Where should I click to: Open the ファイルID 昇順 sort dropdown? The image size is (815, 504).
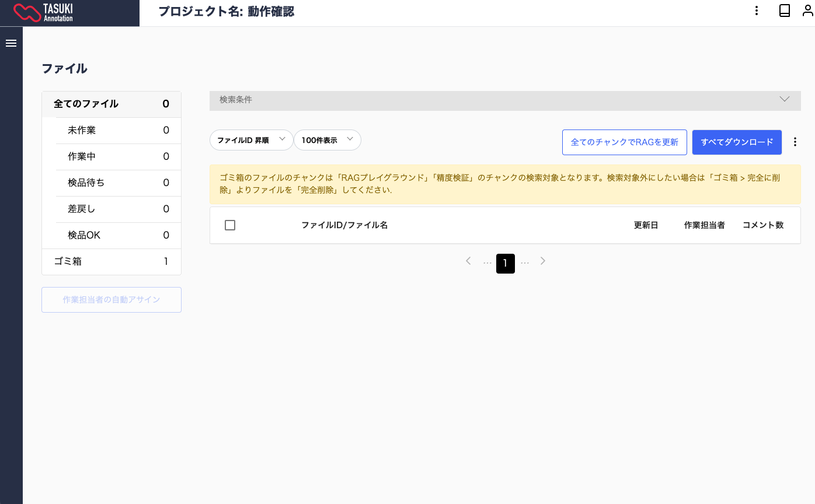pyautogui.click(x=251, y=140)
